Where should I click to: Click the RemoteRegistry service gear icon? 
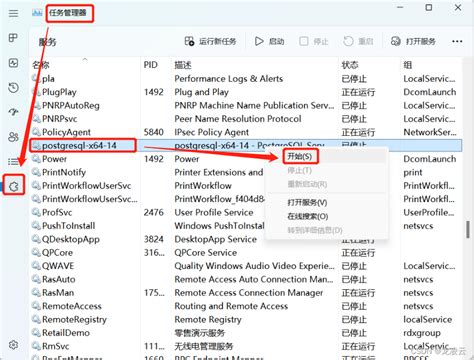tap(36, 319)
